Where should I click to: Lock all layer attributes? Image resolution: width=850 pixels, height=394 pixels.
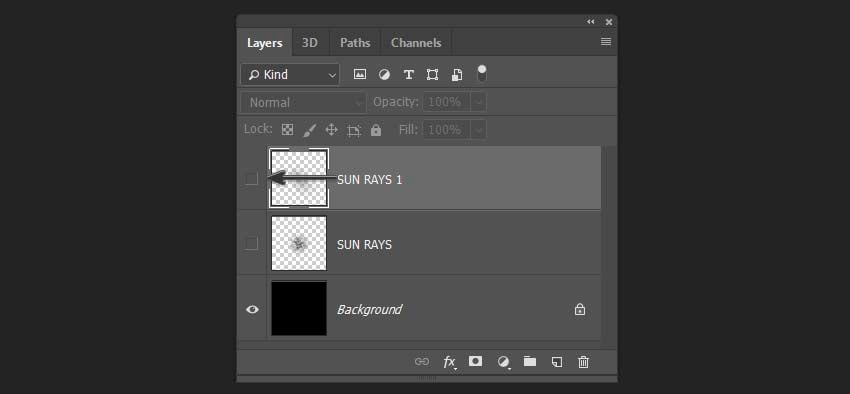pyautogui.click(x=376, y=130)
